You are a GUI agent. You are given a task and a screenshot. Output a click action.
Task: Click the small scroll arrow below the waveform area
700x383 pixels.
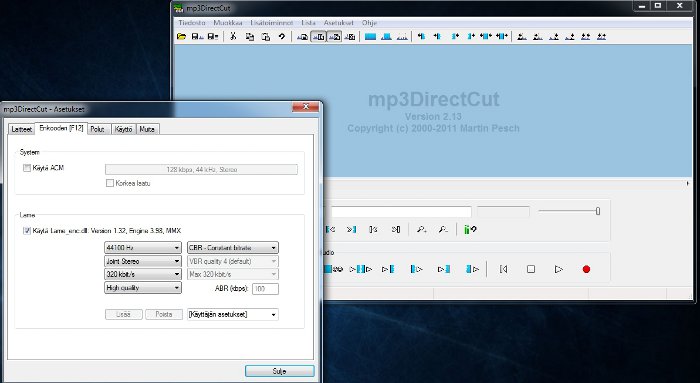coord(687,183)
